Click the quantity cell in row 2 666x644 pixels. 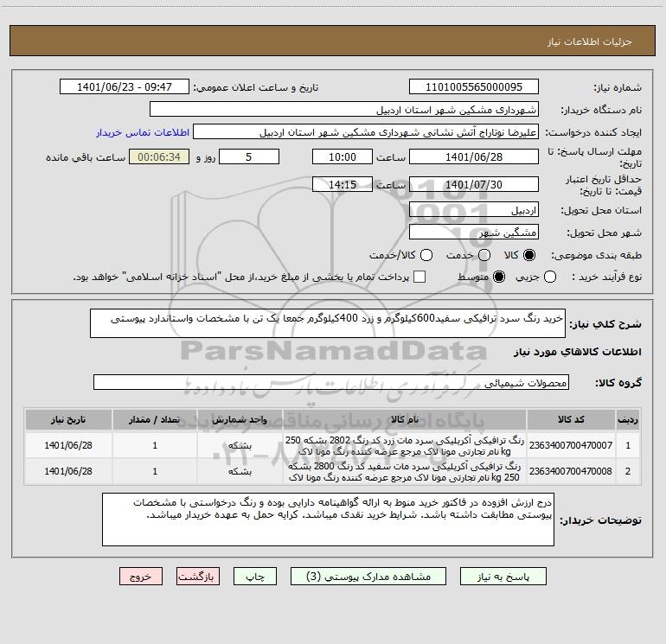tap(155, 471)
